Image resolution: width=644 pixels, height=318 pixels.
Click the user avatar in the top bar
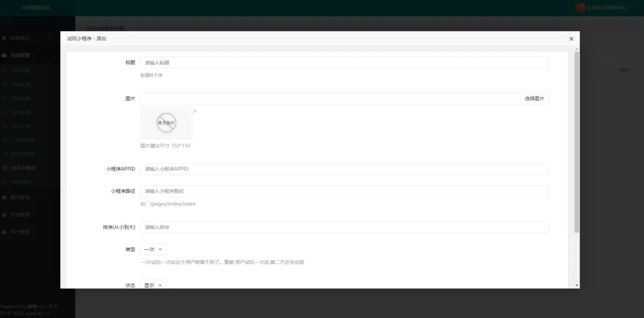tap(580, 8)
